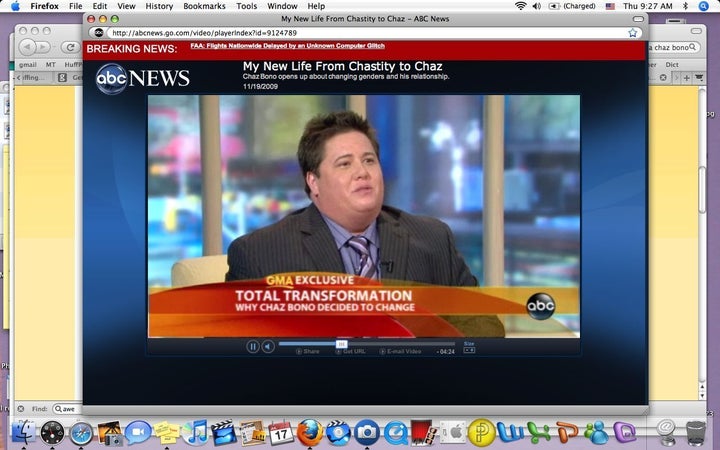720x450 pixels.
Task: Open the View menu
Action: pyautogui.click(x=126, y=6)
